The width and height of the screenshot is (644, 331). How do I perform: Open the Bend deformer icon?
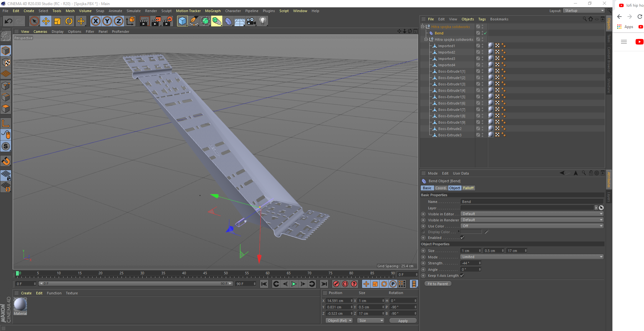(228, 21)
